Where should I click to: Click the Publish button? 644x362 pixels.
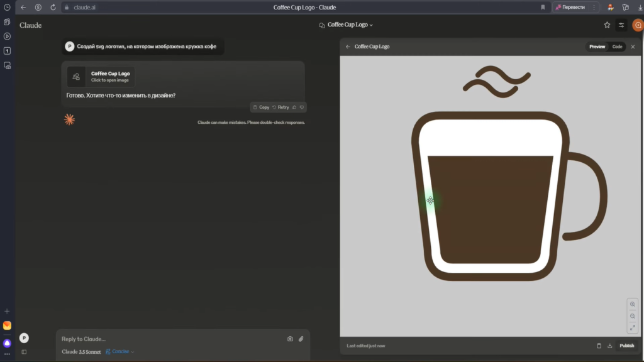626,346
